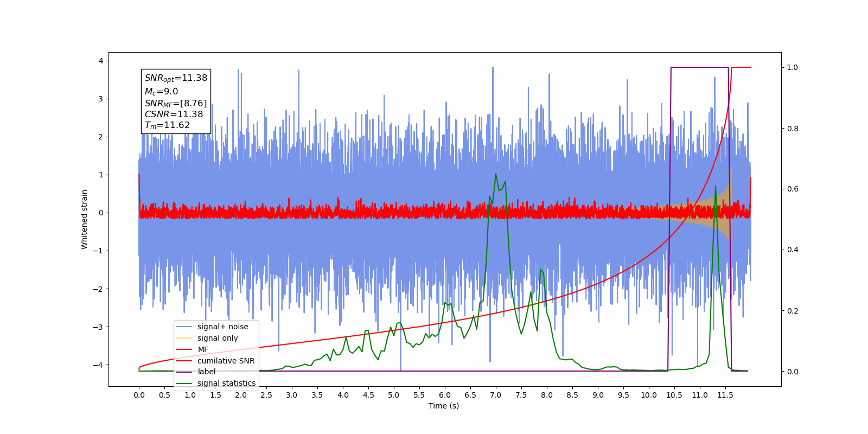Click the 10.5 tick on time axis

click(x=674, y=395)
